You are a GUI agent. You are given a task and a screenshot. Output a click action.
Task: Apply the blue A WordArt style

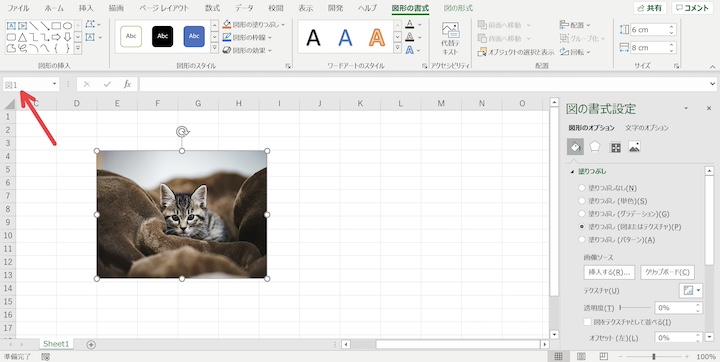[345, 37]
